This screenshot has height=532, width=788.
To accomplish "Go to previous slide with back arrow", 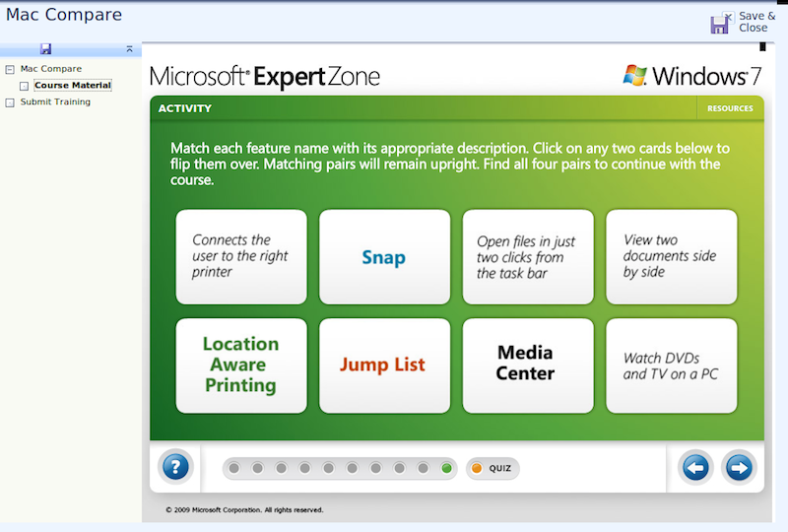I will click(695, 468).
